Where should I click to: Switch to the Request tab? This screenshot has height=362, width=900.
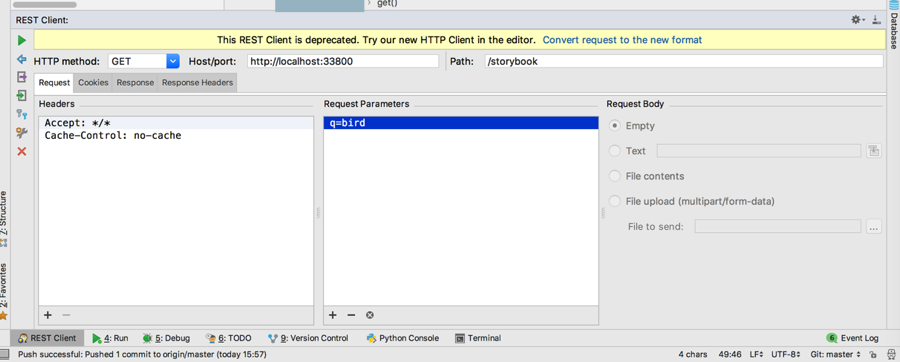pos(55,83)
